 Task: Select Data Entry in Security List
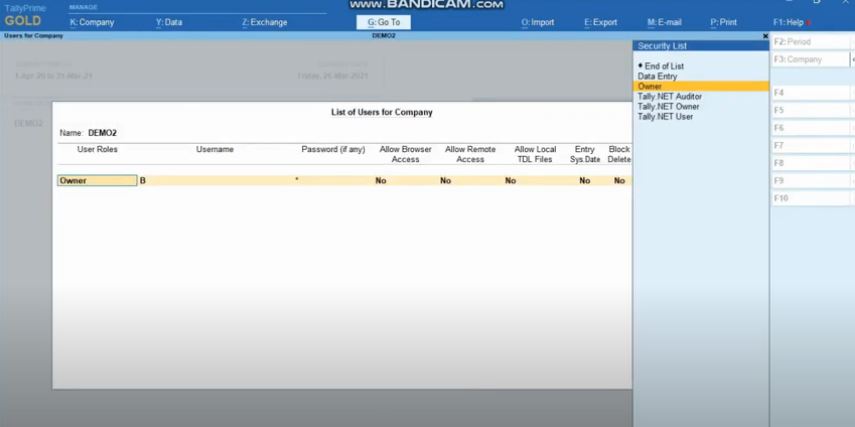(x=657, y=76)
